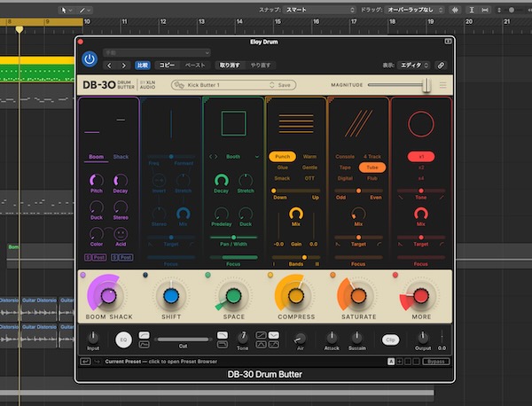Toggle Boom Shack module enable dot
Screen dimensions: 532x406
pyautogui.click(x=83, y=275)
